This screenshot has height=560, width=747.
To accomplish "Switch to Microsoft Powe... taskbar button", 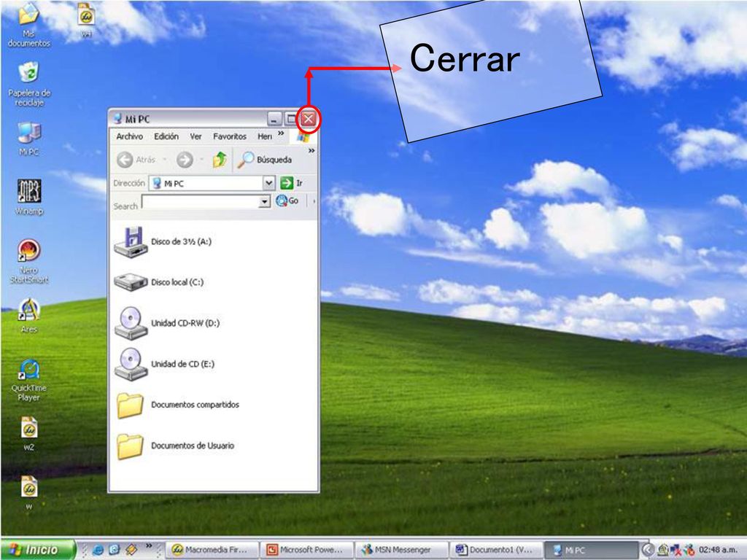I will click(x=307, y=550).
